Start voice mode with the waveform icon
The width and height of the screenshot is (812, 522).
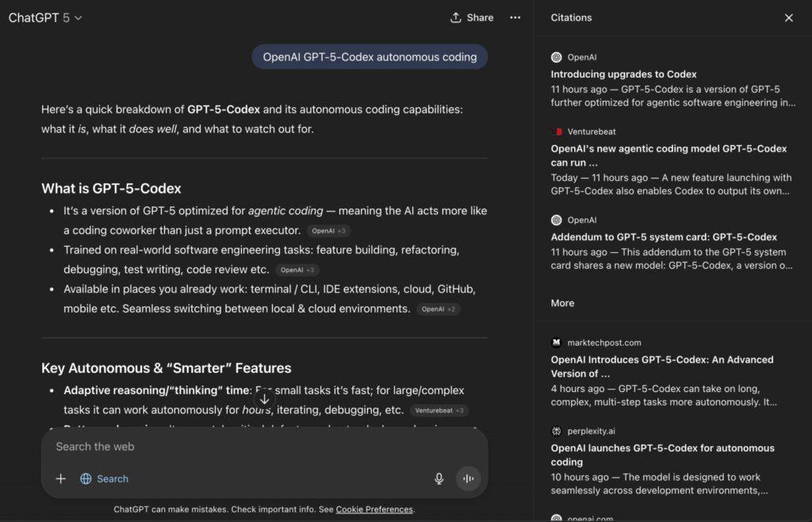point(468,478)
